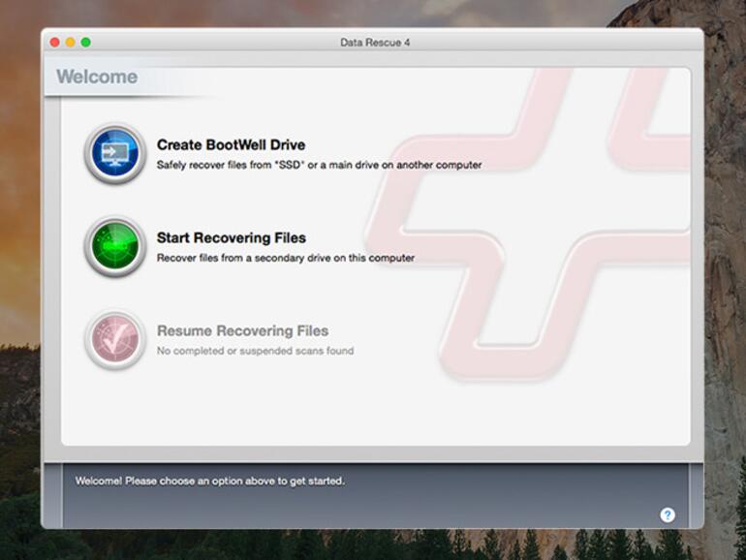Select the Create BootWell Drive heading
The width and height of the screenshot is (746, 560).
pos(232,144)
